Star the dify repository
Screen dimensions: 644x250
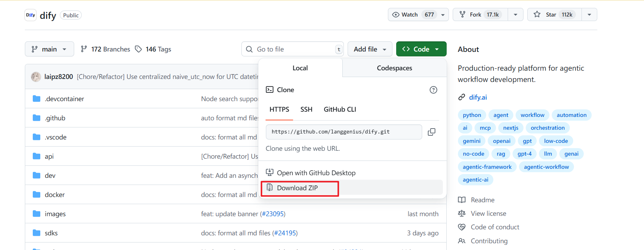point(554,15)
